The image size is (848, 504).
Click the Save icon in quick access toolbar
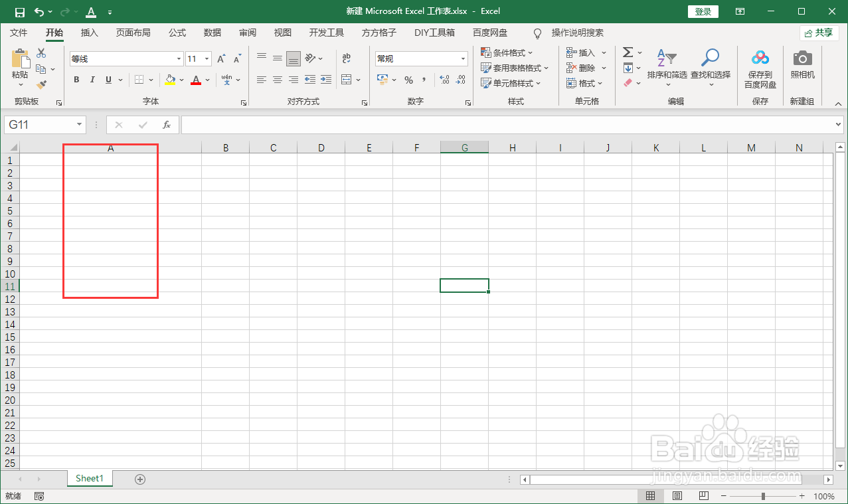tap(20, 12)
